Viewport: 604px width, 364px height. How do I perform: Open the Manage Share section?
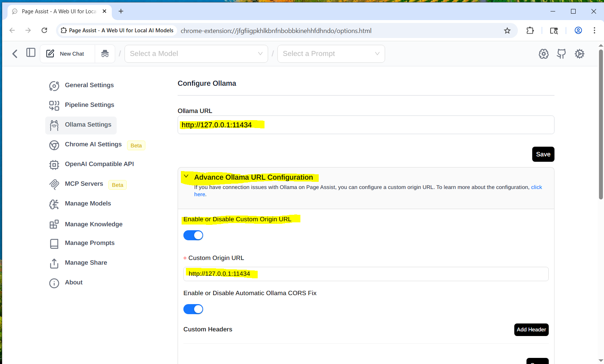(86, 262)
